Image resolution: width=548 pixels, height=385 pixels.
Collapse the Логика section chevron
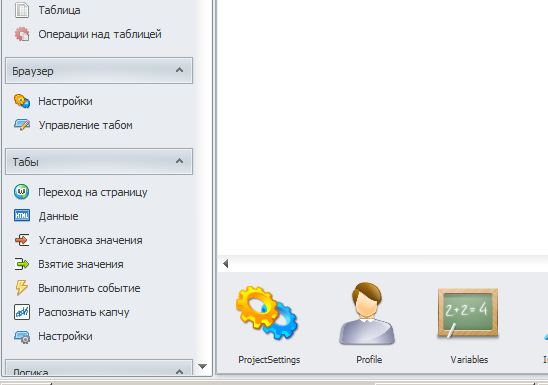click(179, 371)
